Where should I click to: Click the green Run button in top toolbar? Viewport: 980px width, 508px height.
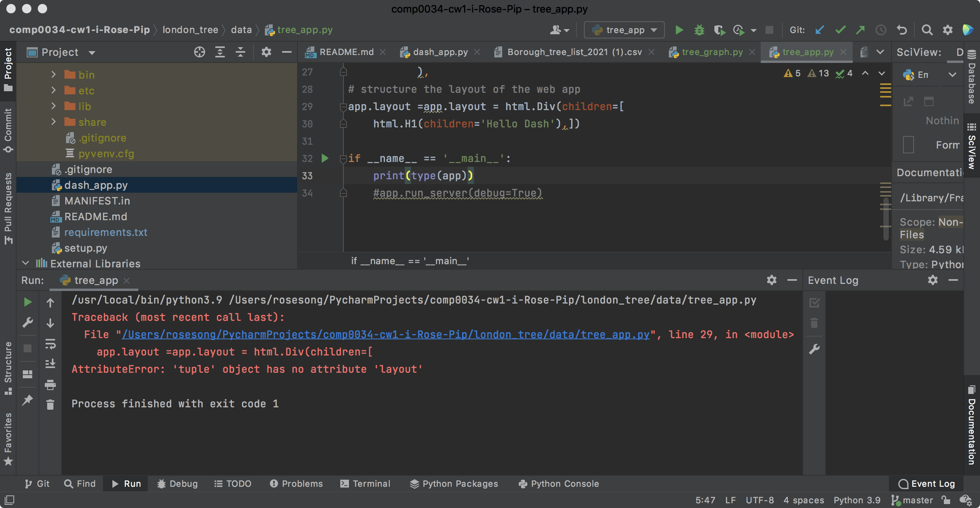coord(679,30)
